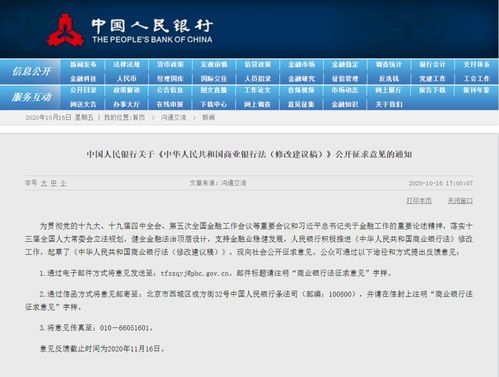Open 政策解读 under 服务互动
The width and height of the screenshot is (499, 377).
(127, 90)
